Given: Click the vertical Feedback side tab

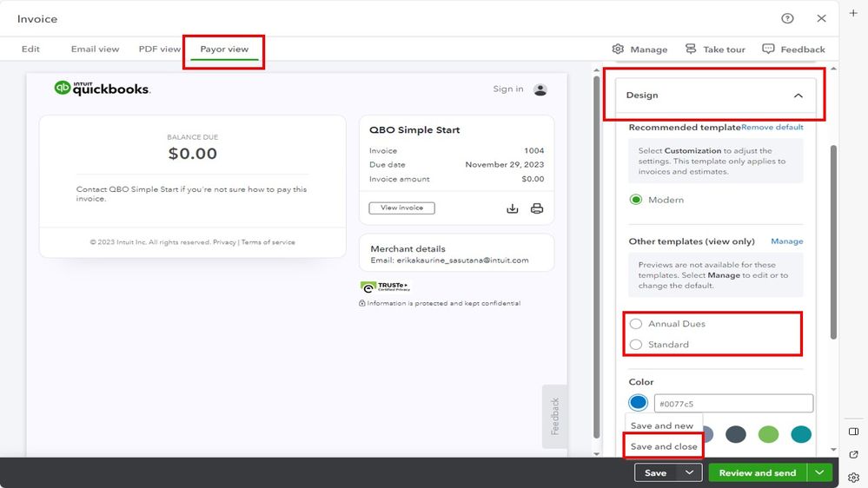Looking at the screenshot, I should (x=554, y=416).
